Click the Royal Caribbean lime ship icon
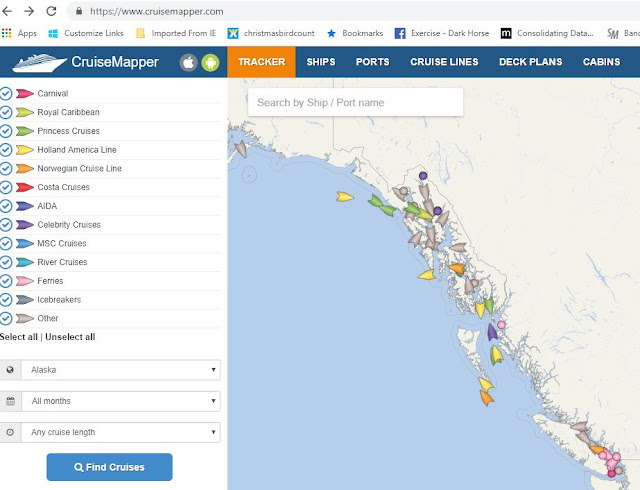The image size is (640, 490). click(24, 112)
